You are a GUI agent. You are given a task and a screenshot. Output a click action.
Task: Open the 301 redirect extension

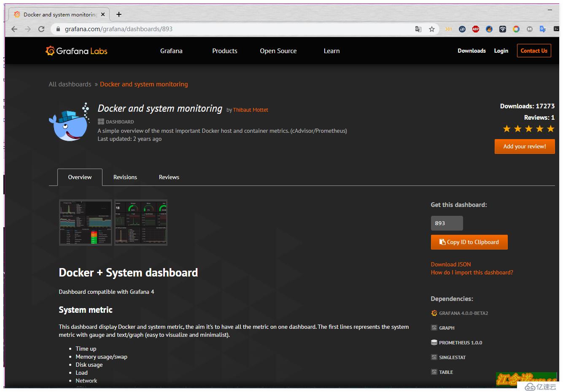pos(448,29)
